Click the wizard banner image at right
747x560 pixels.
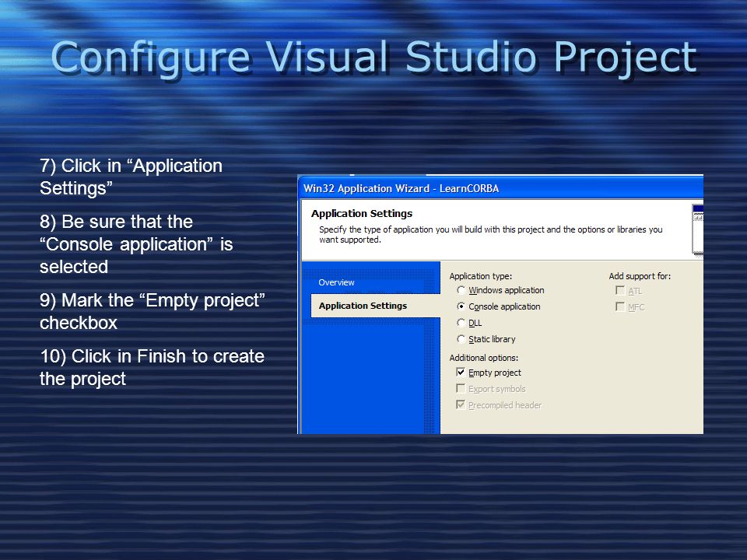pos(697,230)
